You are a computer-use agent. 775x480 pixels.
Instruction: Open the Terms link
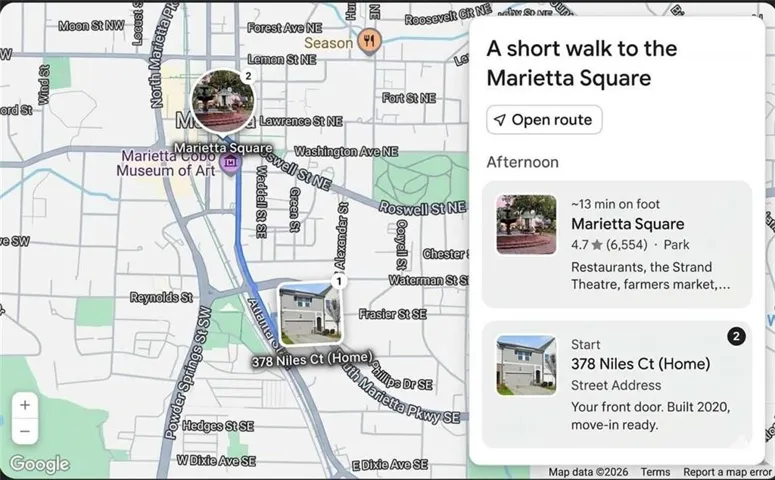[x=655, y=472]
